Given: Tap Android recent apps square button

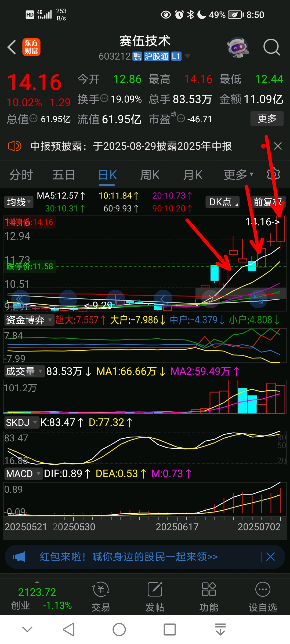Looking at the screenshot, I should [x=170, y=630].
